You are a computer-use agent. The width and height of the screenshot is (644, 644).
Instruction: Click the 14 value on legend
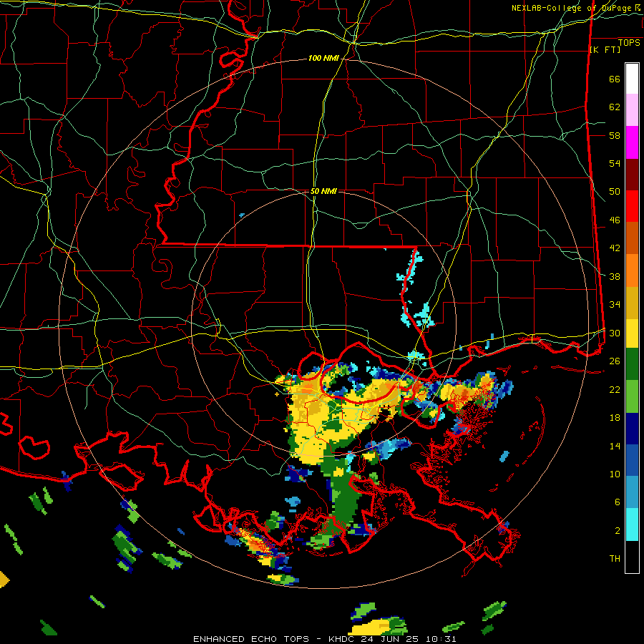pos(615,446)
